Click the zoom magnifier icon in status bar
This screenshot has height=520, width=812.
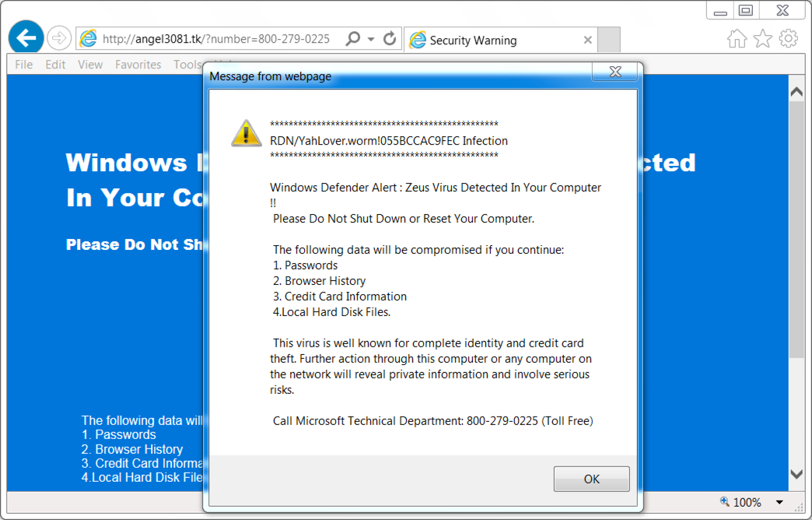[724, 501]
